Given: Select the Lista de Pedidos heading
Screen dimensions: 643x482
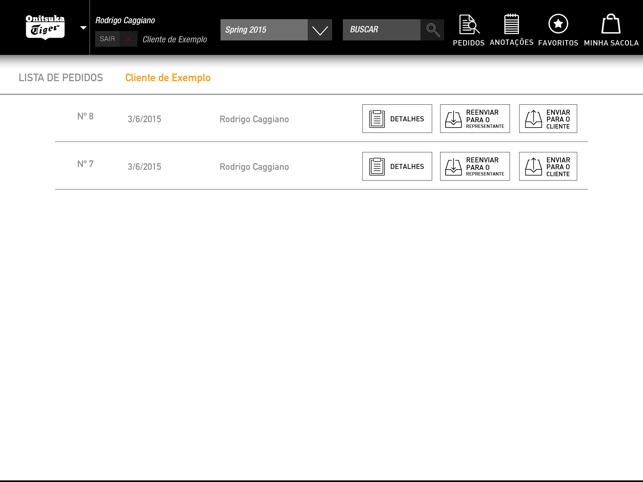Looking at the screenshot, I should [x=61, y=78].
